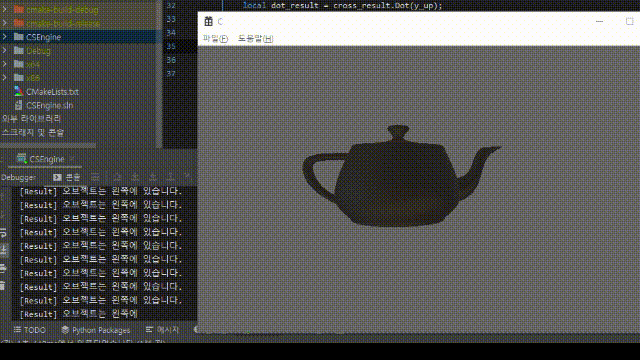Click the last partial [Result] console line

click(x=79, y=314)
